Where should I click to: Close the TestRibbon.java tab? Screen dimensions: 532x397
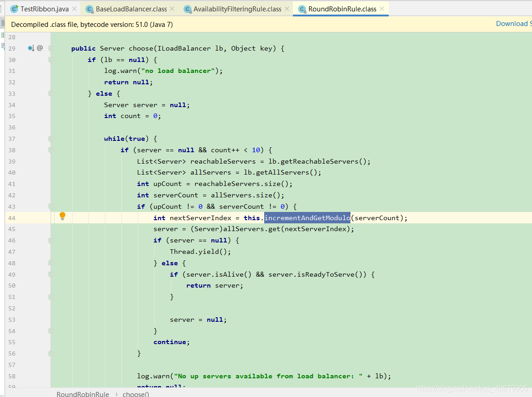coord(74,9)
